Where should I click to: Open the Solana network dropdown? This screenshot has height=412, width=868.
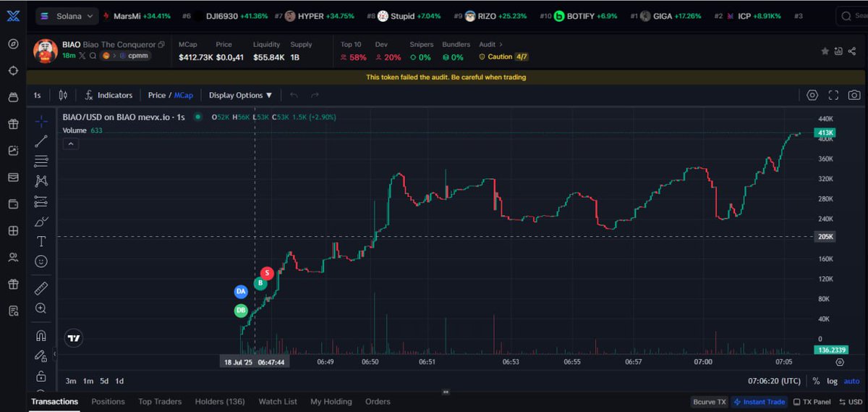click(x=67, y=15)
